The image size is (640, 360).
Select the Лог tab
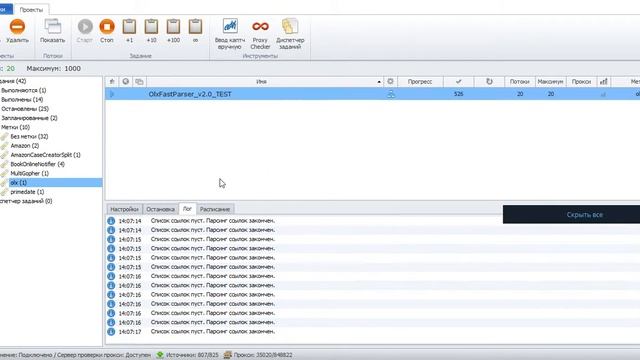(x=187, y=209)
